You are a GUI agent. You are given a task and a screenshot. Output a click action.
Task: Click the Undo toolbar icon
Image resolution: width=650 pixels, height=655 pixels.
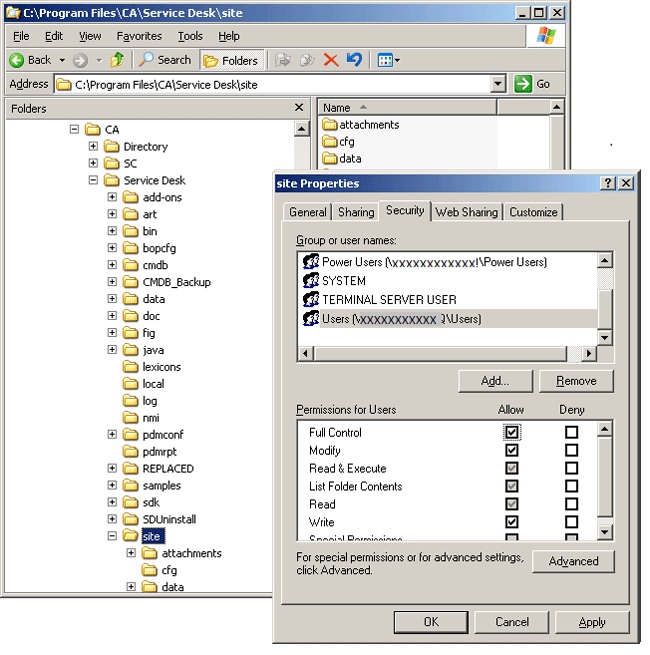click(x=353, y=60)
